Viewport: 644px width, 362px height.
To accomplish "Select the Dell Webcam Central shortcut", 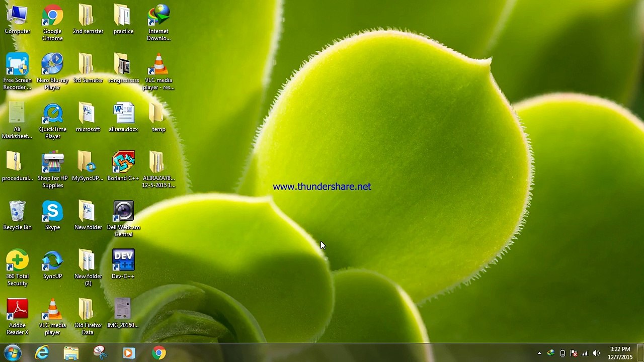I will pyautogui.click(x=123, y=219).
